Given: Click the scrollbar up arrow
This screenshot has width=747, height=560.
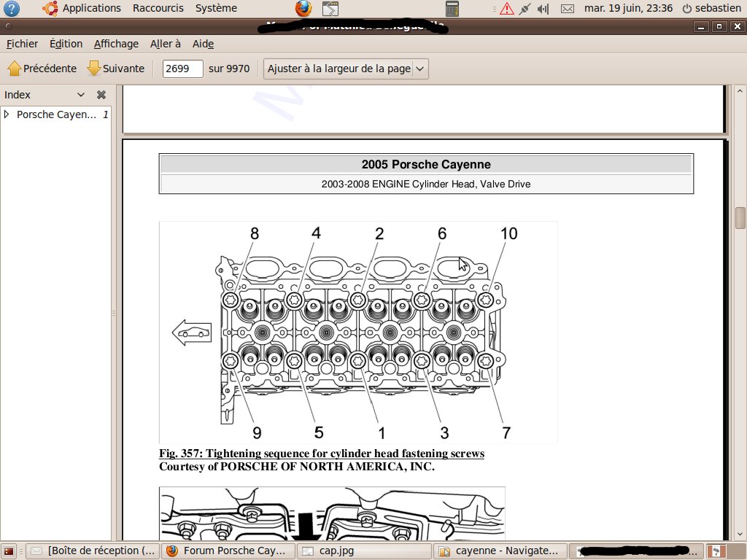Looking at the screenshot, I should (x=740, y=90).
